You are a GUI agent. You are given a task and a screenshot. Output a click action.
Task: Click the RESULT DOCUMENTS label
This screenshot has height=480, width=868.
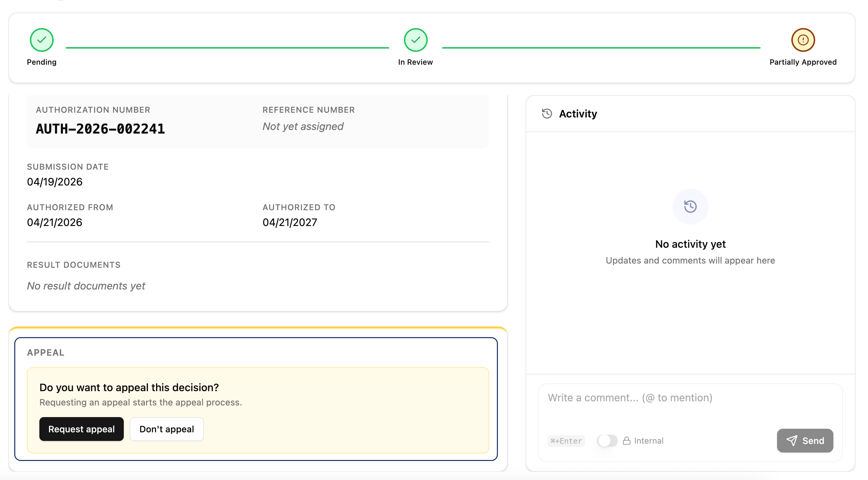pyautogui.click(x=73, y=265)
